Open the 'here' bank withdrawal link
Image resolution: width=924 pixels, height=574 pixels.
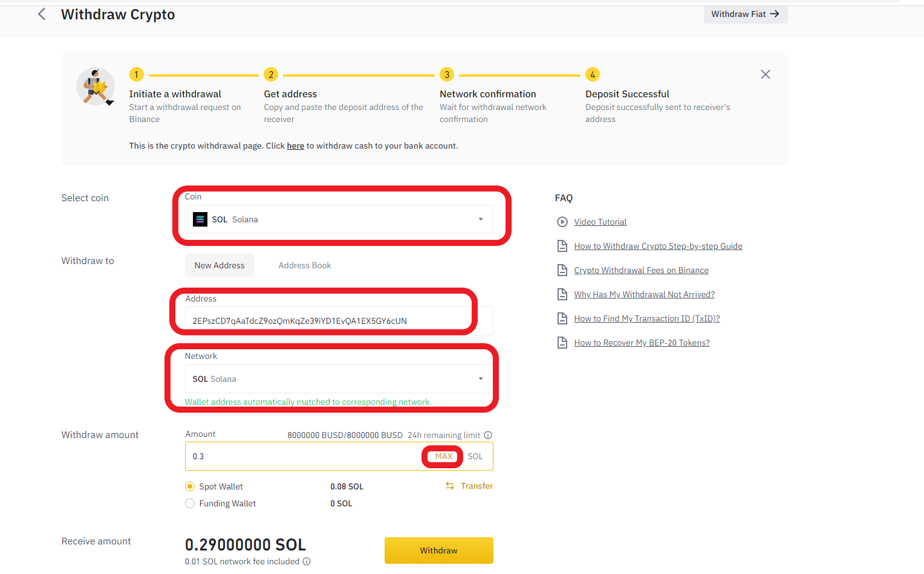pos(295,146)
